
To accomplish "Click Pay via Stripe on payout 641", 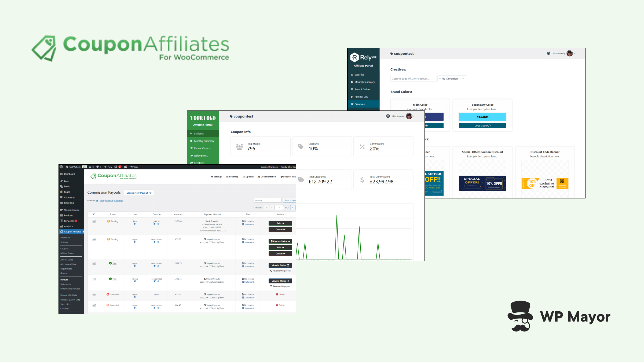I will (x=280, y=241).
